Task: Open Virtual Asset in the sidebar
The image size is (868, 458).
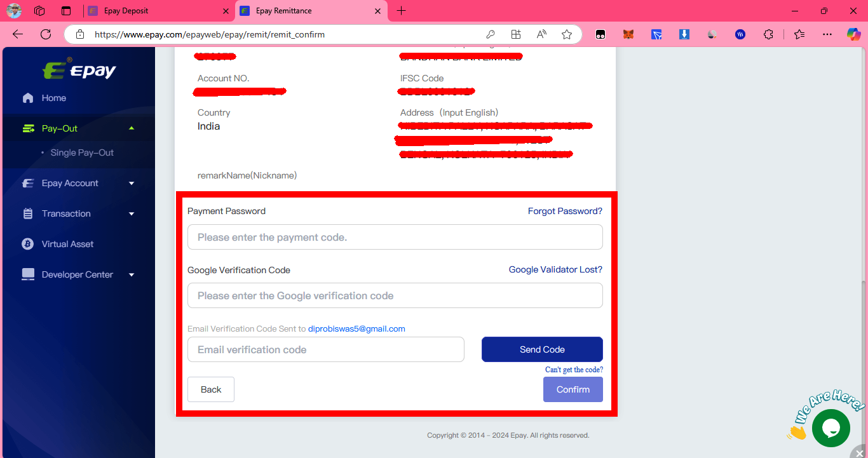Action: 67,244
